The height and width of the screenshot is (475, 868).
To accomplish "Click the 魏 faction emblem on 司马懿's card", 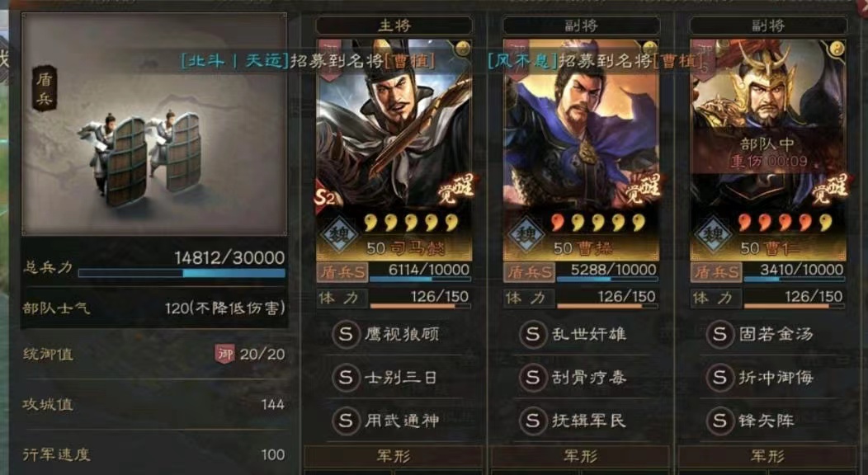I will 338,234.
